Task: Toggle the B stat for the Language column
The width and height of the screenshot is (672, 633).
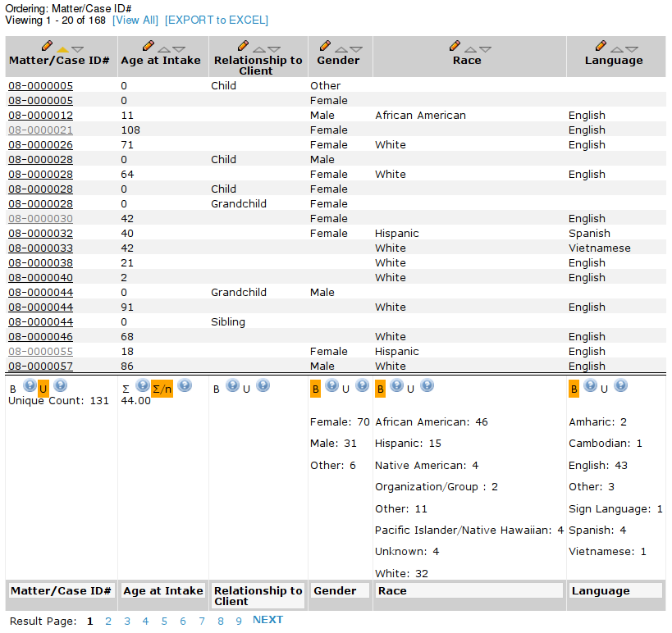Action: 574,387
